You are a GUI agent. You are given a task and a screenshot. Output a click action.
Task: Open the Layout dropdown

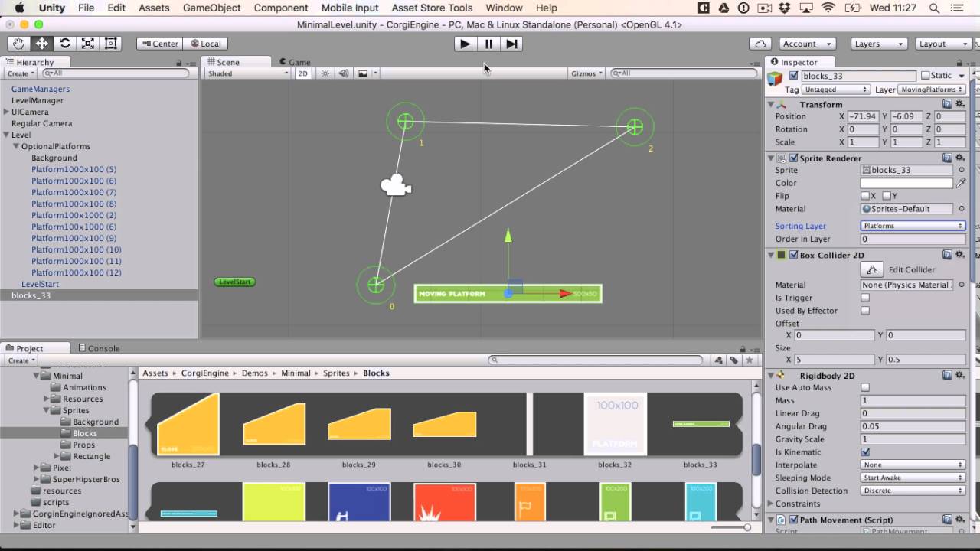[944, 44]
